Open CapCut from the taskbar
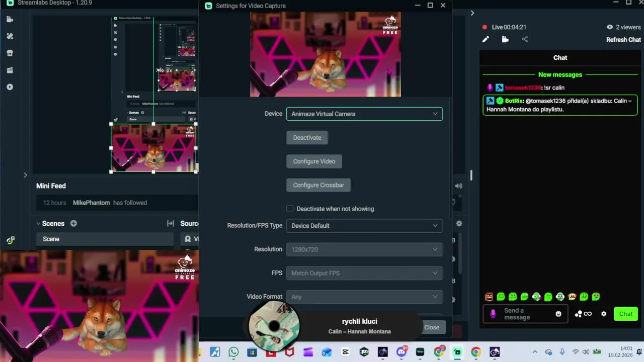 (345, 352)
